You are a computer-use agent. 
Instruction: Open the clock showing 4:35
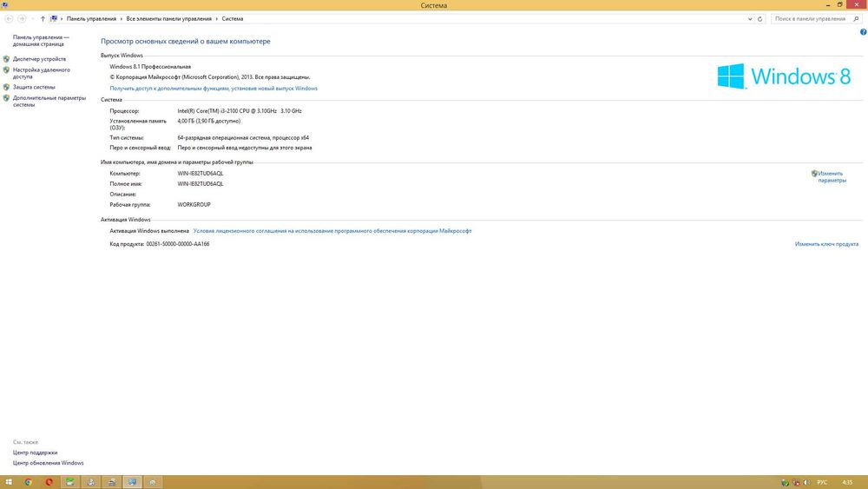tap(847, 482)
